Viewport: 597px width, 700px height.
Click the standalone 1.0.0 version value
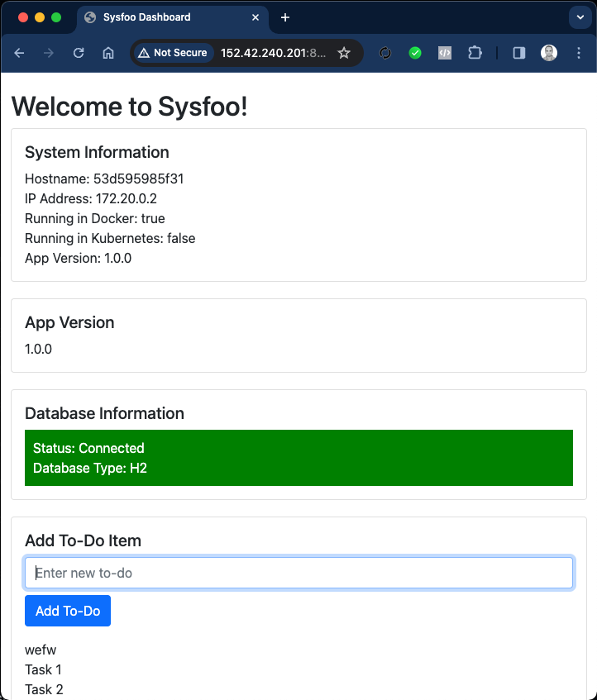point(38,349)
